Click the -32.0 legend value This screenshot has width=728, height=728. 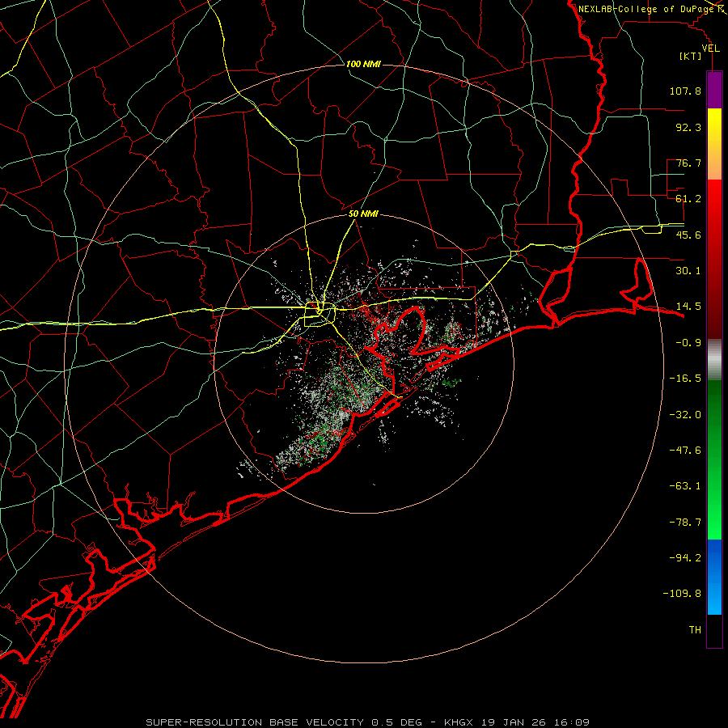pos(685,415)
